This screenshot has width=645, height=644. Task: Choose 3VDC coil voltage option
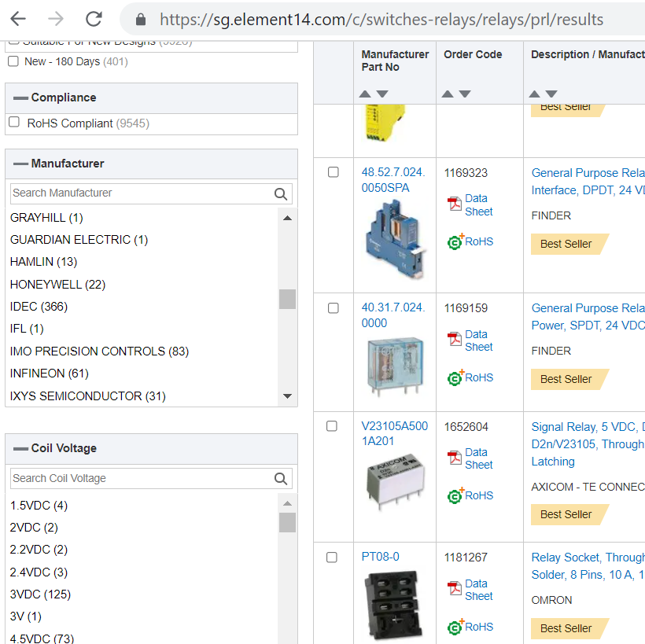[x=40, y=594]
